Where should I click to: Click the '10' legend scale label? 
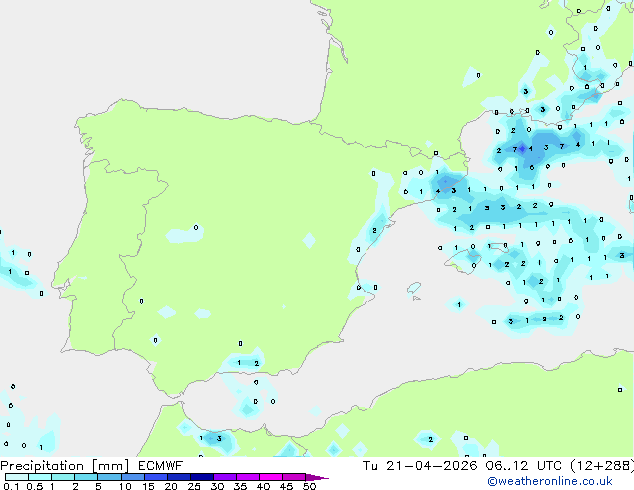tap(125, 486)
